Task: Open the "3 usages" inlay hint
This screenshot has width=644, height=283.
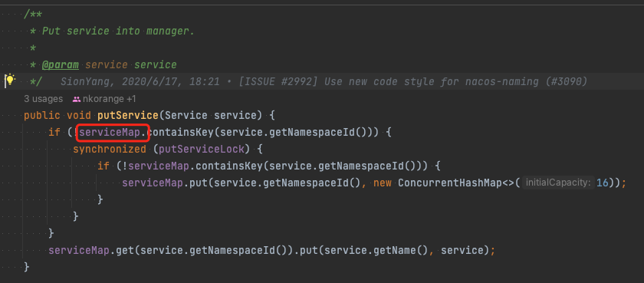Action: tap(43, 99)
